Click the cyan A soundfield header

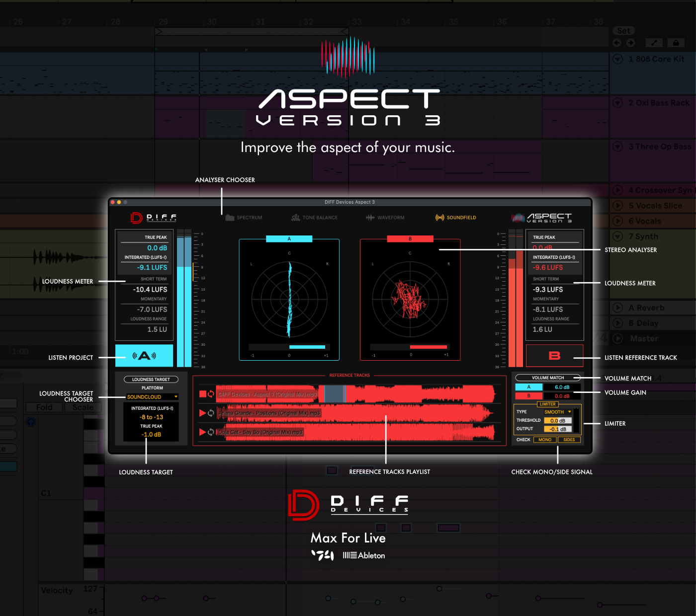(289, 239)
